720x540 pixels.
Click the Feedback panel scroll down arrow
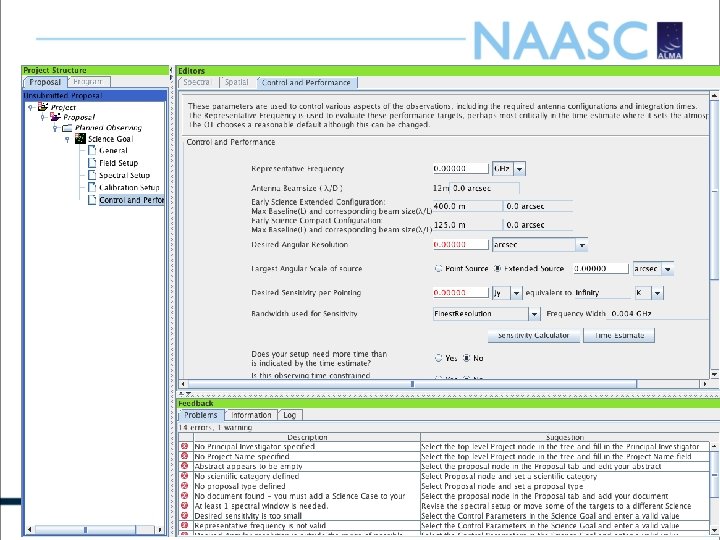tap(714, 529)
